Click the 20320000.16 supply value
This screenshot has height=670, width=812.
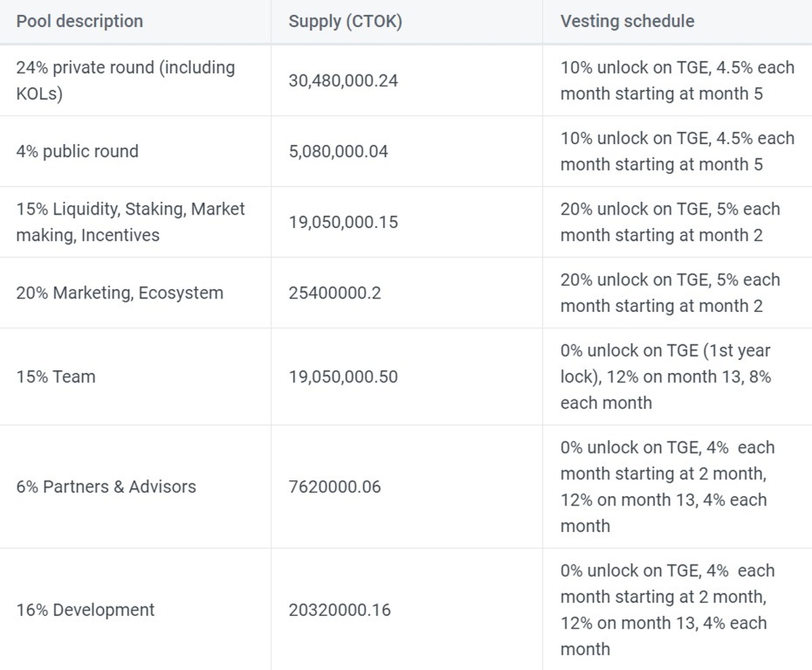[339, 610]
